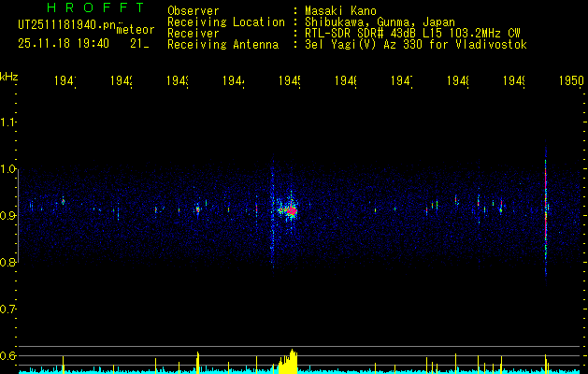This screenshot has width=588, height=374.
Task: Click the kHz axis unit label
Action: pyautogui.click(x=9, y=77)
